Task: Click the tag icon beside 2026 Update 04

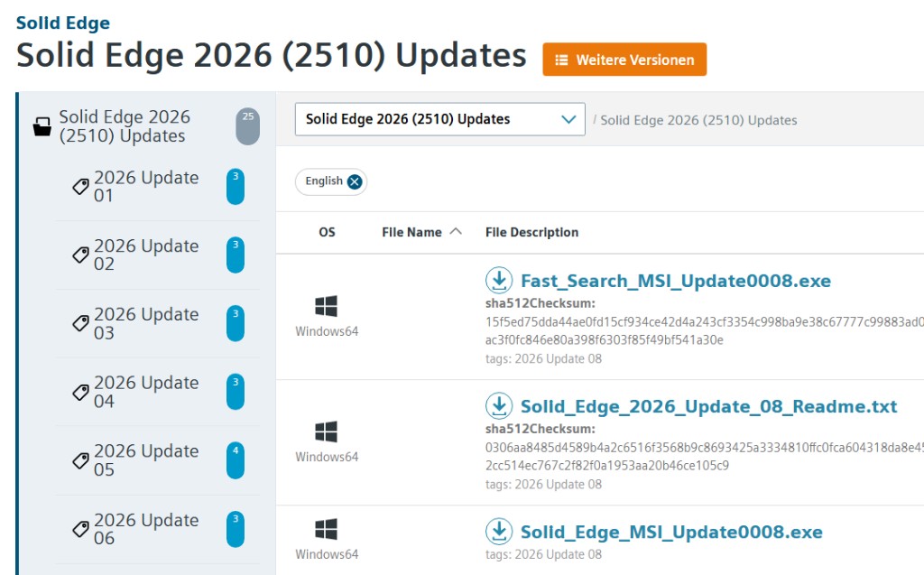Action: pos(80,392)
